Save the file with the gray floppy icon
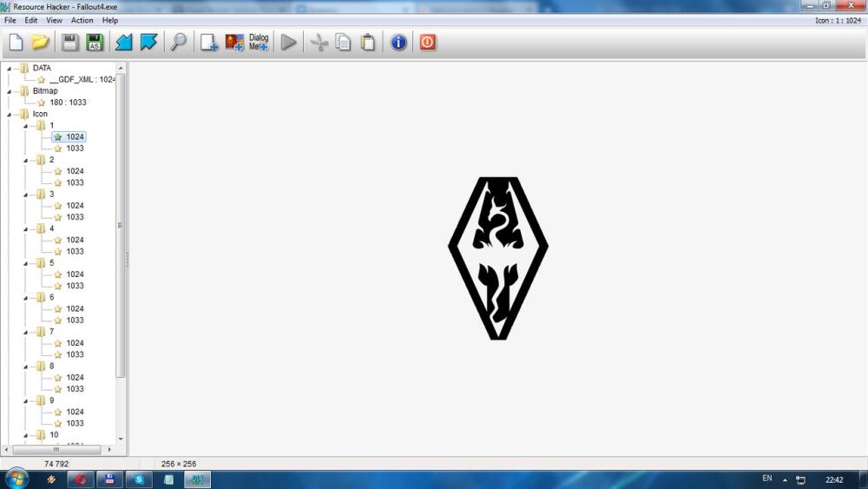Viewport: 868px width, 489px height. click(x=69, y=42)
